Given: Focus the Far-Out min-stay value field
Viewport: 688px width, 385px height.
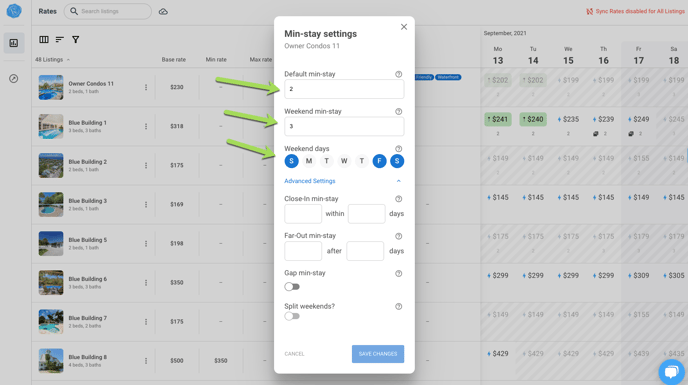Looking at the screenshot, I should pyautogui.click(x=303, y=251).
